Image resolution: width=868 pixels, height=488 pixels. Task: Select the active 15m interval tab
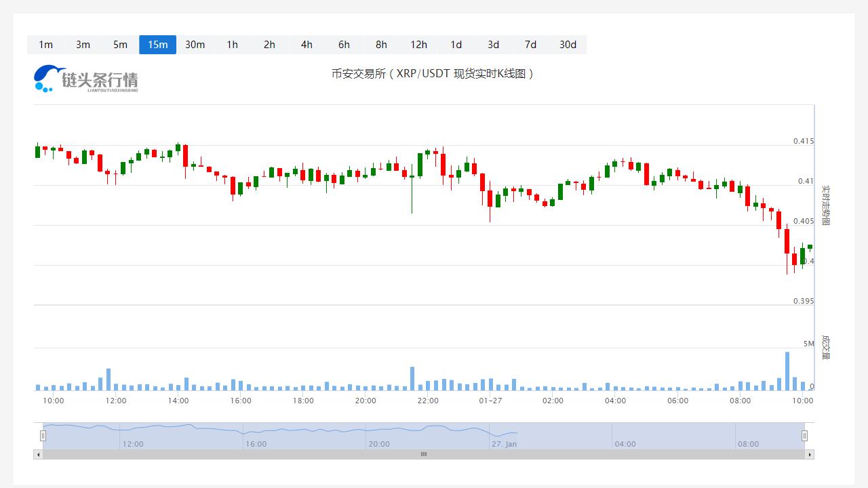[157, 45]
